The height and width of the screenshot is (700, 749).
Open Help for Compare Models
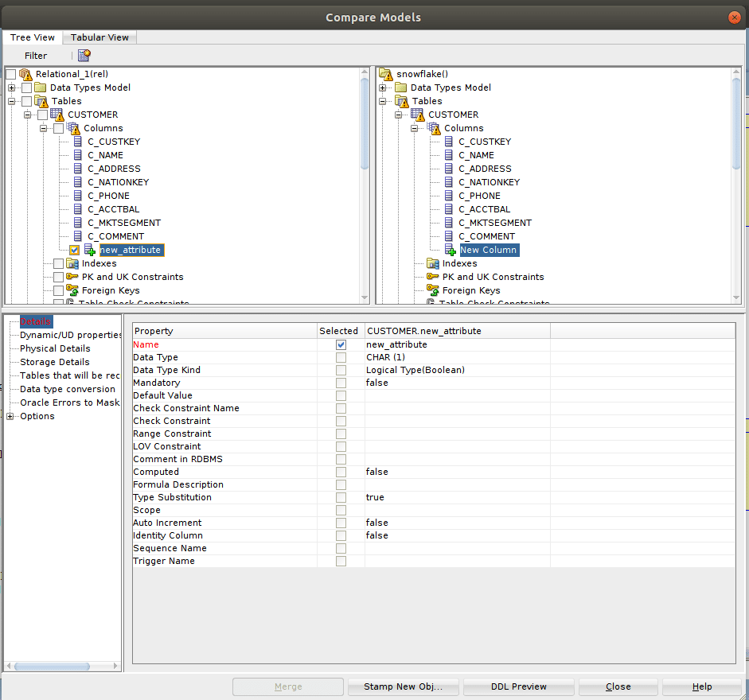click(702, 686)
